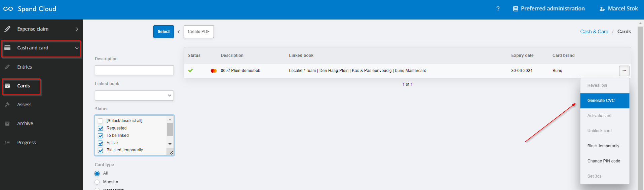The image size is (644, 190).
Task: Choose Unblock card from the context menu
Action: click(x=605, y=131)
